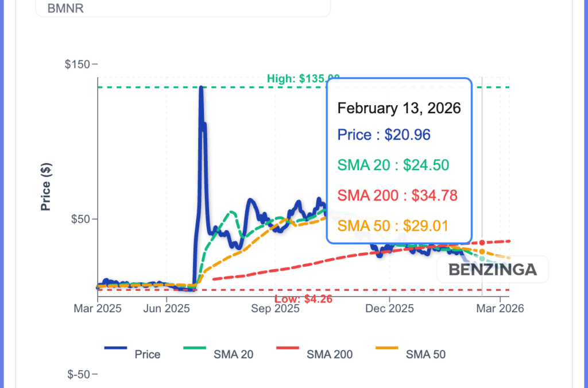Screen dimensions: 588x388
Task: Click the February 13, 2026 tooltip header
Action: coord(399,108)
